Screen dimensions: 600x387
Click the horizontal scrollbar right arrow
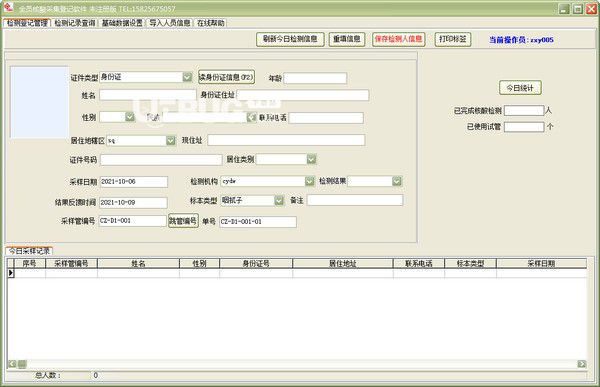[x=582, y=364]
